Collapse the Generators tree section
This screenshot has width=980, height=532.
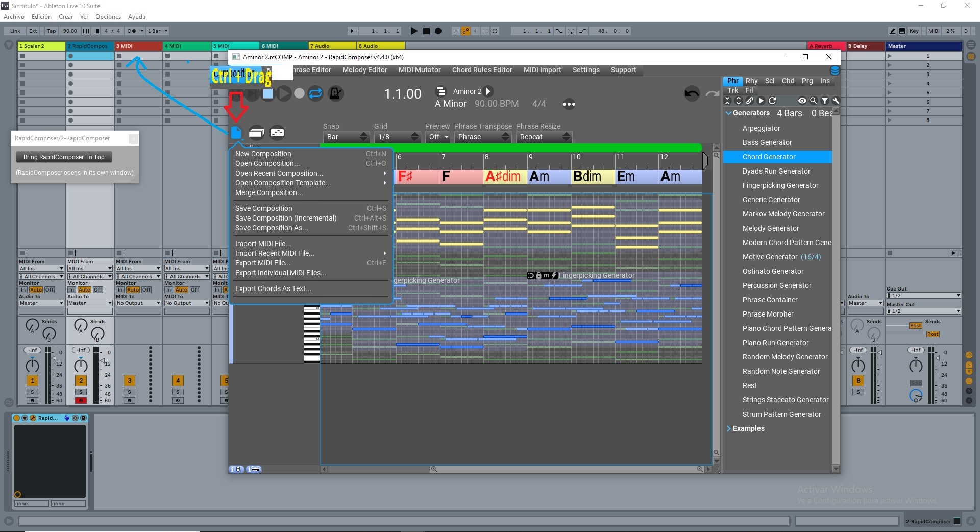tap(728, 113)
